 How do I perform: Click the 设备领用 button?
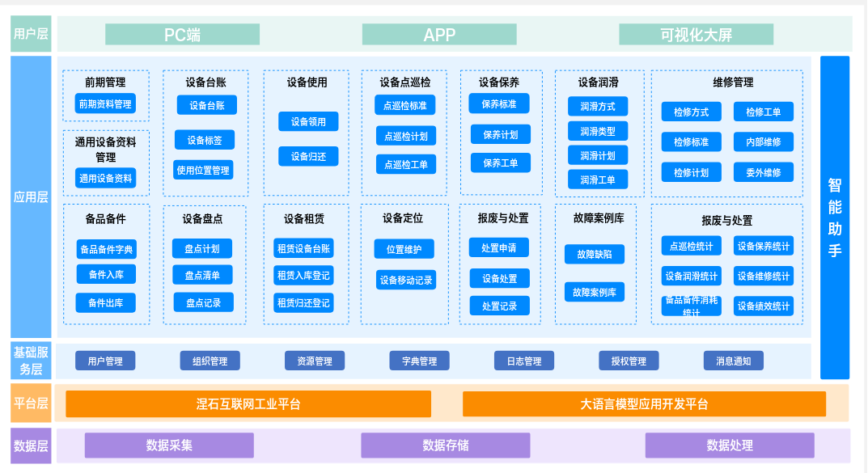click(308, 122)
